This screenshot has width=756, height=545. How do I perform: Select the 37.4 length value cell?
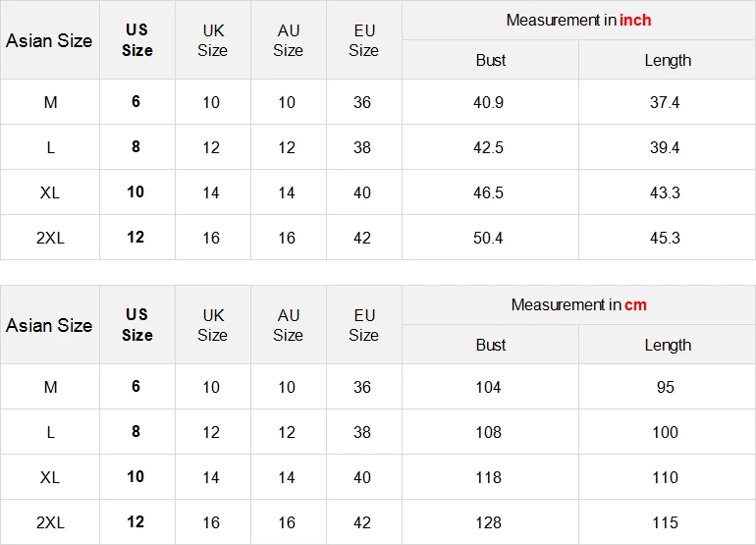[666, 102]
